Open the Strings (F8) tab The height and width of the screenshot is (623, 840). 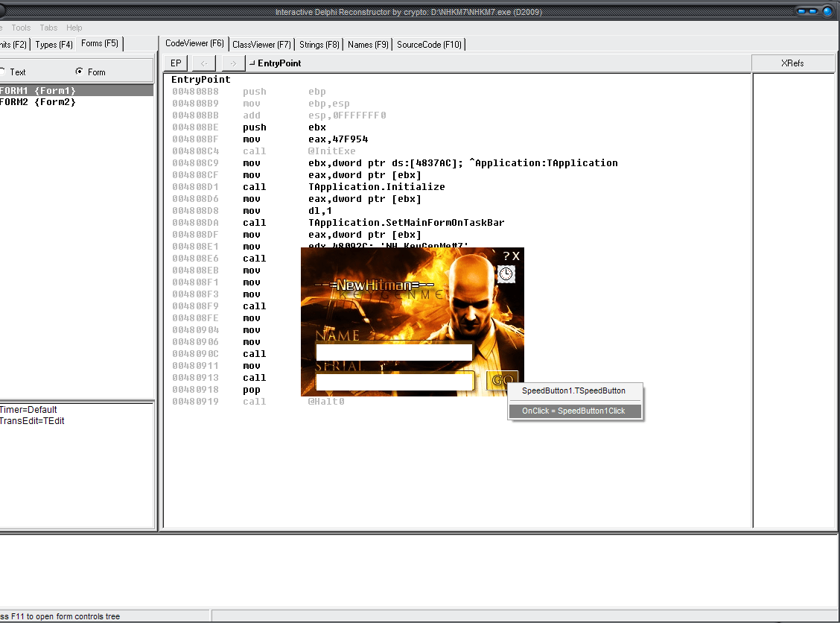click(319, 45)
